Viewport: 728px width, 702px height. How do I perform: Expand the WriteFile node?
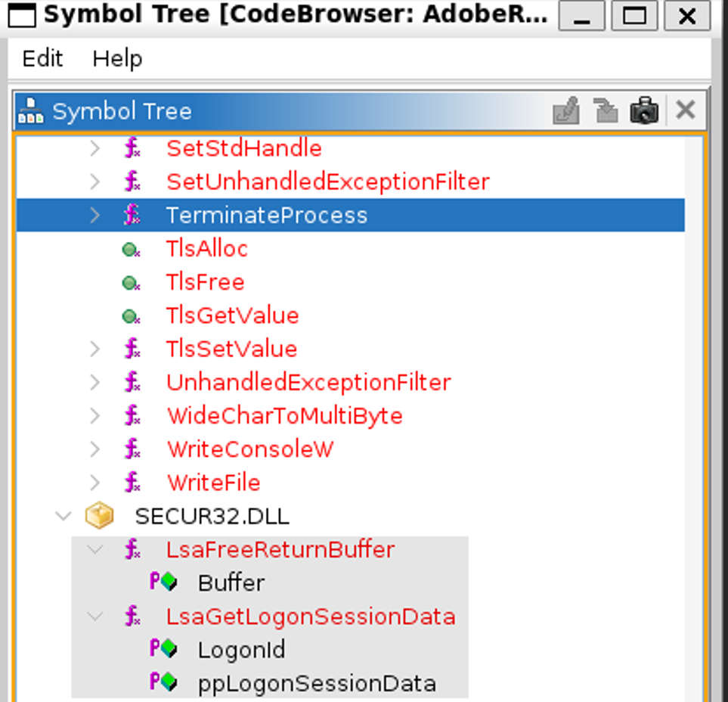coord(94,483)
